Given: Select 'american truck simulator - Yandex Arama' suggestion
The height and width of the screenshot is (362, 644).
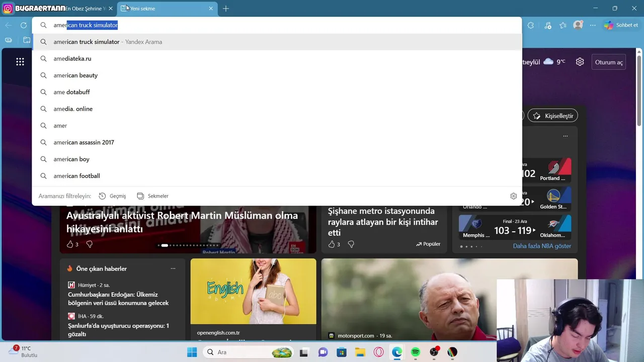Looking at the screenshot, I should coord(277,42).
